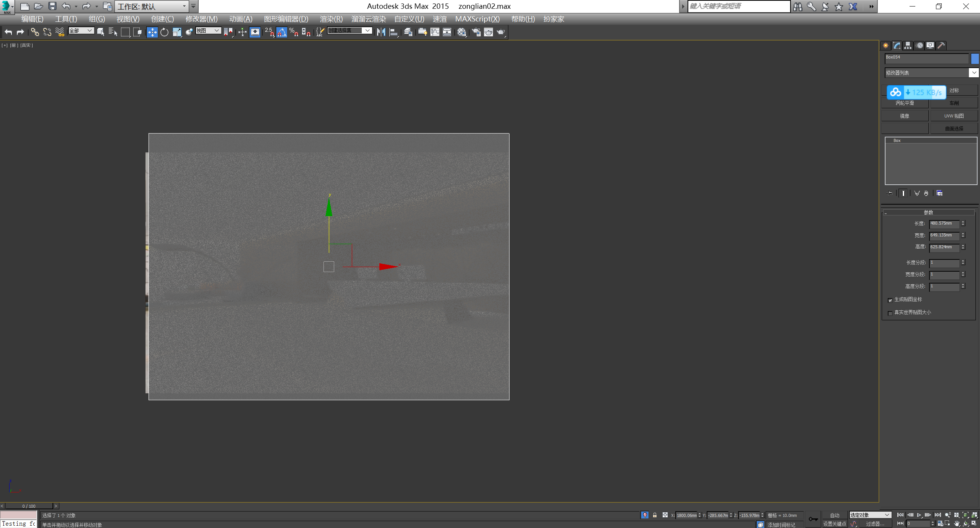The image size is (980, 528).
Task: Click the Mirror tool icon
Action: 381,32
